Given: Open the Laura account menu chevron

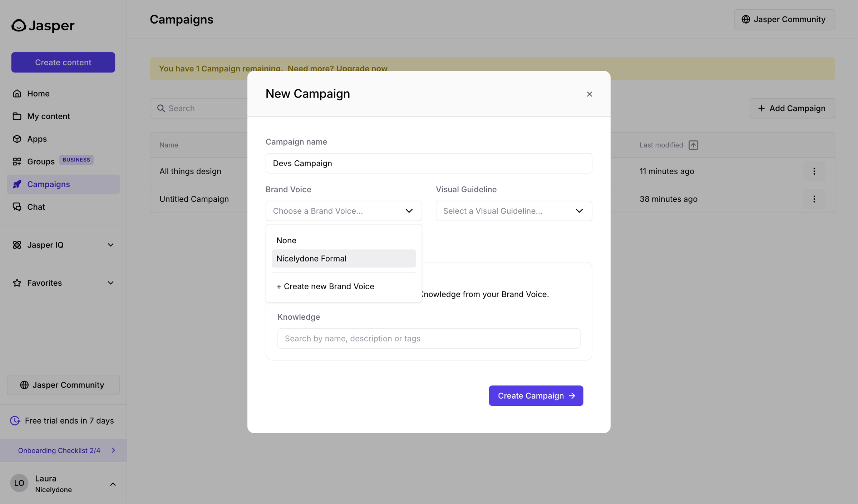Looking at the screenshot, I should pos(113,484).
